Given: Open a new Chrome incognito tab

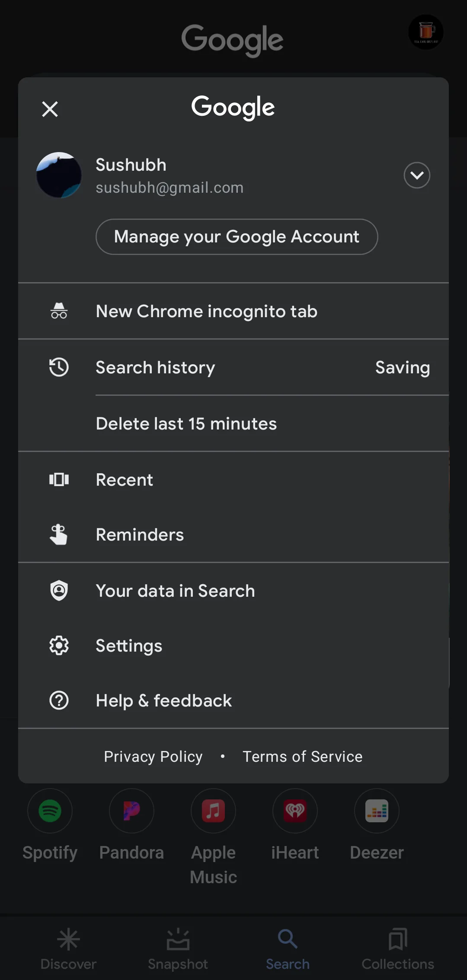Looking at the screenshot, I should coord(207,311).
